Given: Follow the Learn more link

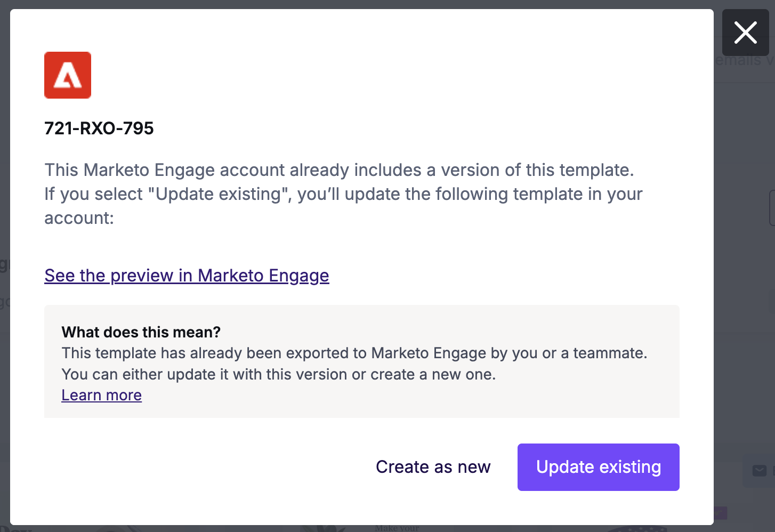Looking at the screenshot, I should pyautogui.click(x=101, y=395).
